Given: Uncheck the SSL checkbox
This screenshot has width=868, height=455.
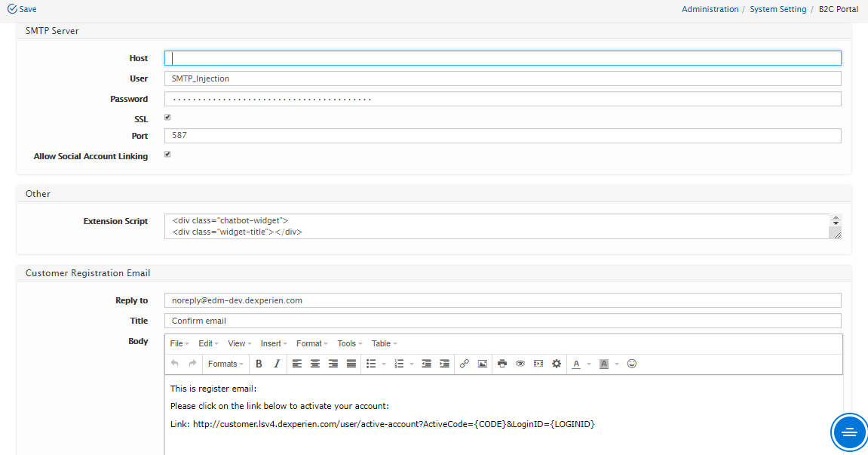Looking at the screenshot, I should (x=167, y=118).
